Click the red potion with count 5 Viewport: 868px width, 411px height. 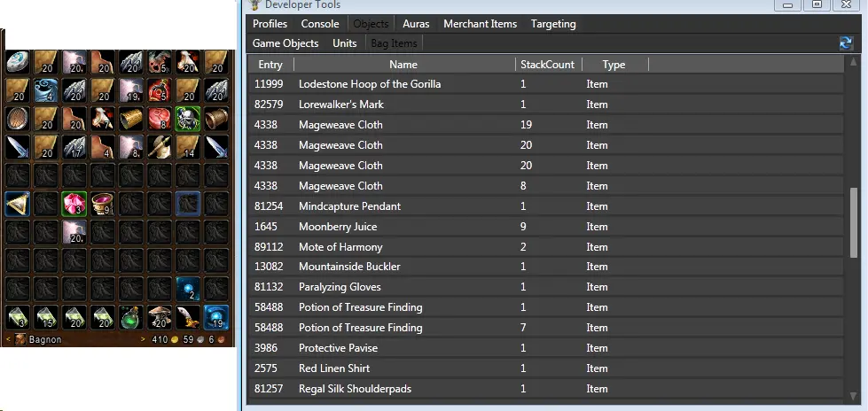tap(159, 89)
